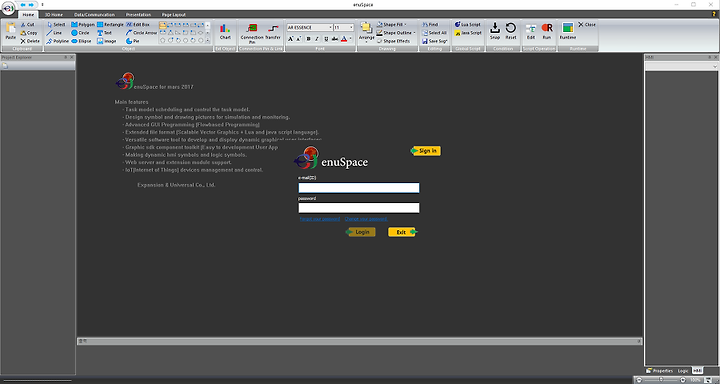Click the zoom in plus button

(683, 380)
